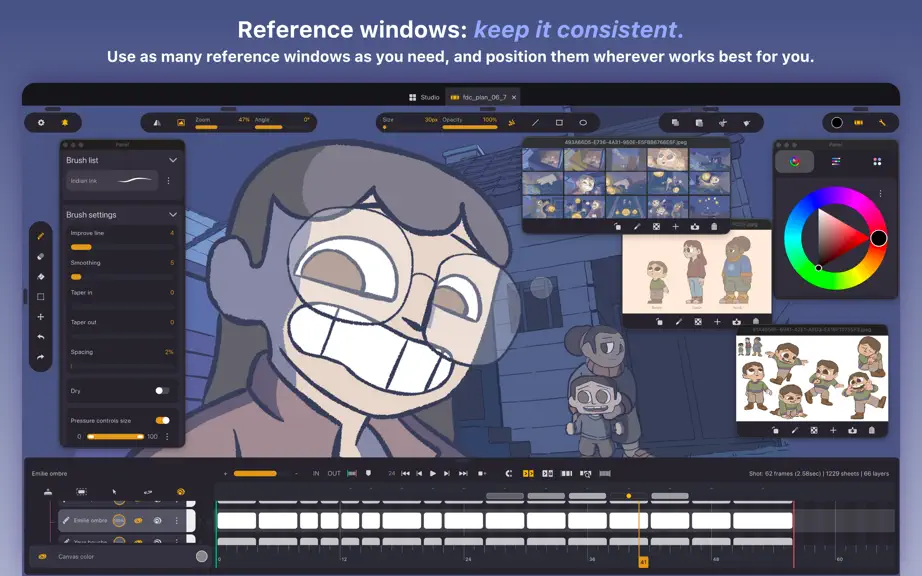Click the playhead marker at frame 41
This screenshot has width=922, height=576.
(x=643, y=562)
